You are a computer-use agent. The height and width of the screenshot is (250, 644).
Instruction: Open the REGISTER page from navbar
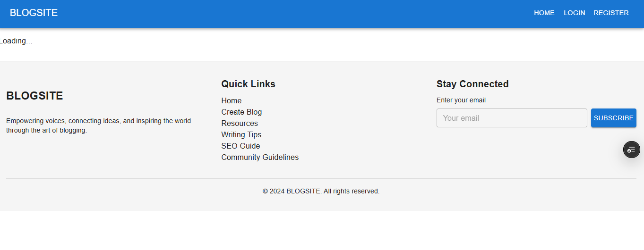(x=611, y=13)
